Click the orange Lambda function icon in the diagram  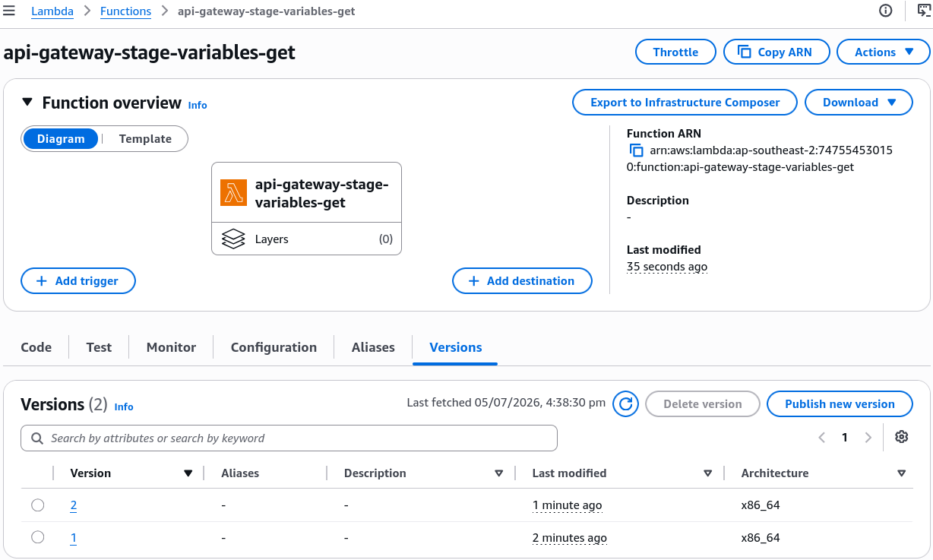(234, 193)
